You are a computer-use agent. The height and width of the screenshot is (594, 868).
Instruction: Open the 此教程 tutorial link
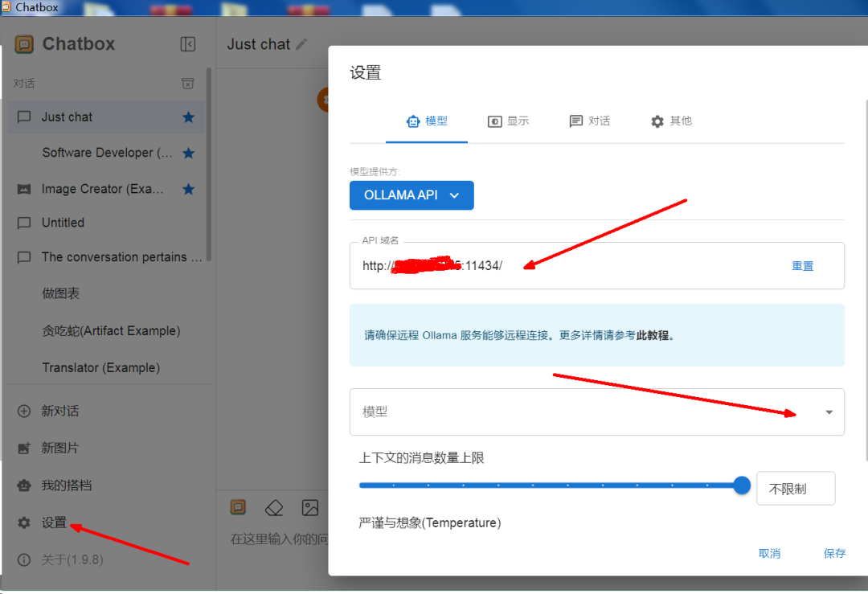653,335
